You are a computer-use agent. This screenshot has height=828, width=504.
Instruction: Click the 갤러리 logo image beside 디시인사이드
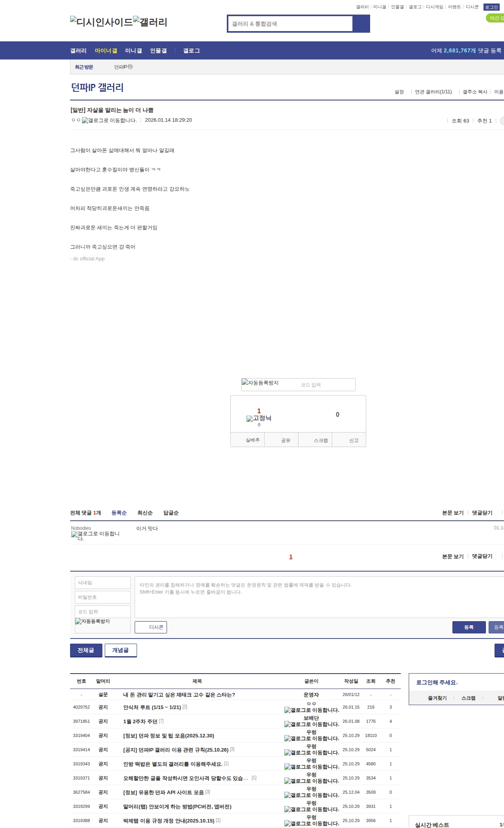(x=150, y=22)
